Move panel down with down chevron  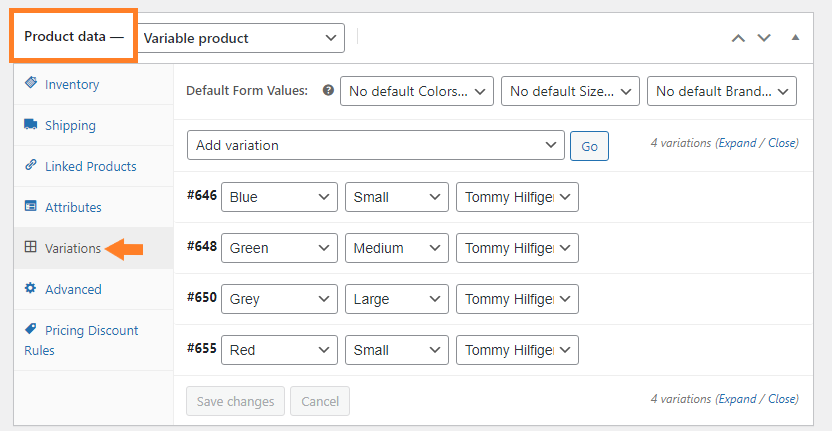tap(764, 38)
